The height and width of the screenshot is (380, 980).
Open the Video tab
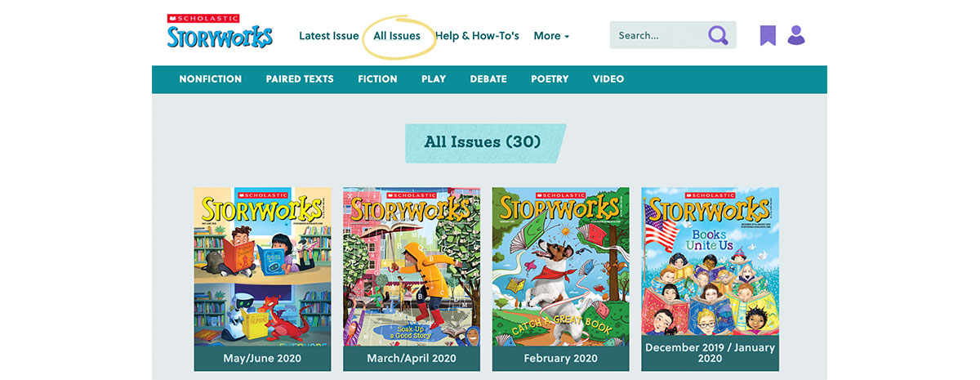coord(608,79)
